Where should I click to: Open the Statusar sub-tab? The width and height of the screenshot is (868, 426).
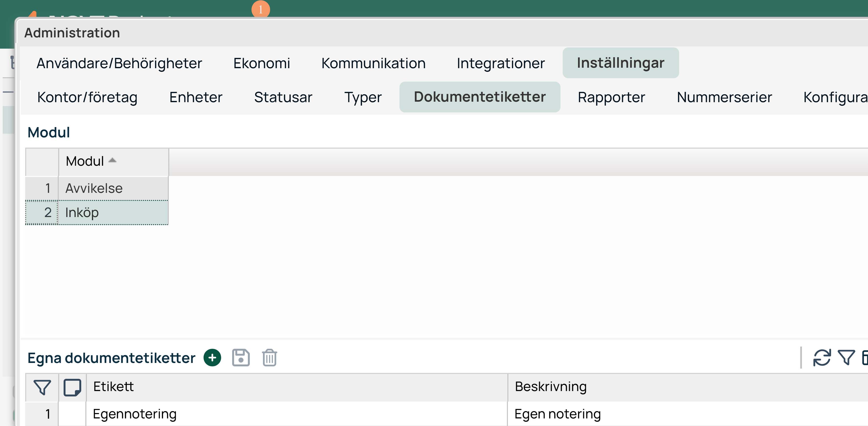[x=283, y=97]
